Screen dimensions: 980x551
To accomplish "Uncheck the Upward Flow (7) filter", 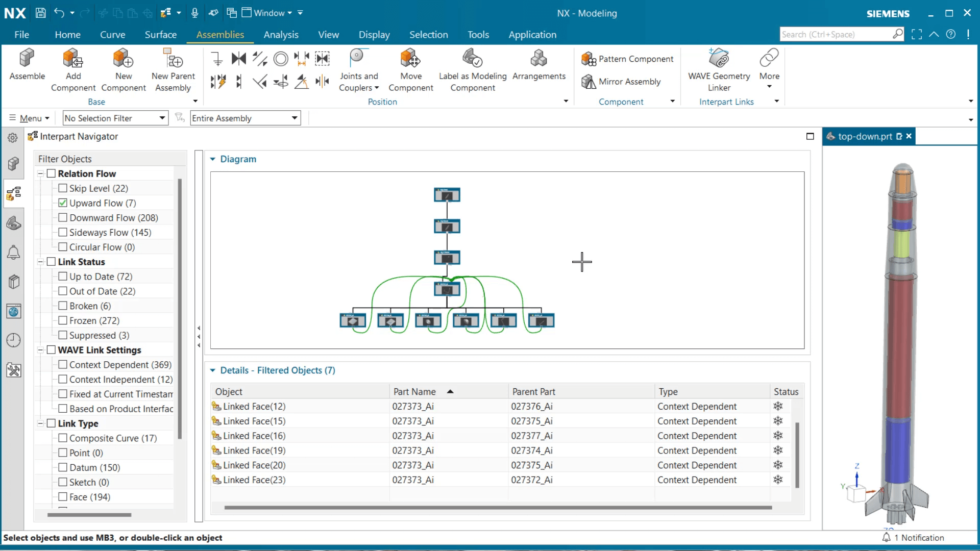I will tap(63, 203).
